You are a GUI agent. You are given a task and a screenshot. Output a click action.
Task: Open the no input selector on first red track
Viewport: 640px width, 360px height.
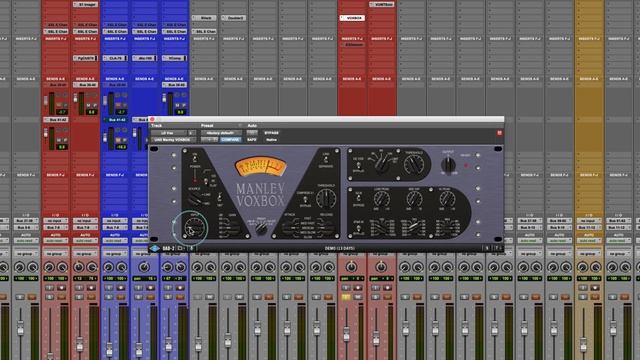click(x=56, y=221)
